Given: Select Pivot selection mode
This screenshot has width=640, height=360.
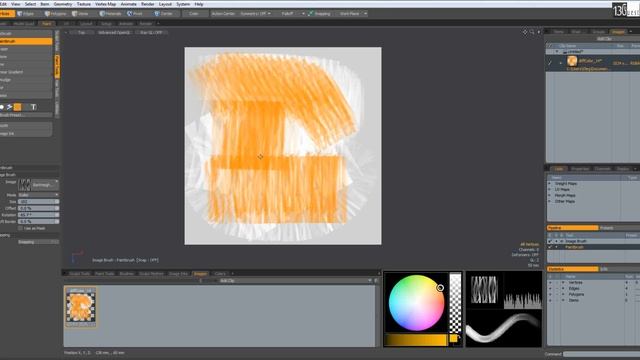Looking at the screenshot, I should [x=135, y=13].
